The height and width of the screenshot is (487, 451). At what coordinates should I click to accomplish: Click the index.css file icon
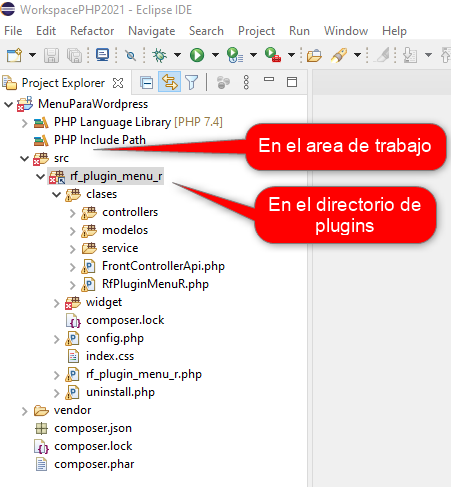pyautogui.click(x=73, y=356)
